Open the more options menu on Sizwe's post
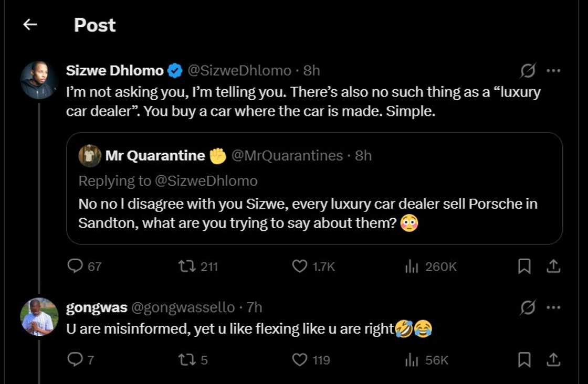This screenshot has width=588, height=384. [x=555, y=70]
